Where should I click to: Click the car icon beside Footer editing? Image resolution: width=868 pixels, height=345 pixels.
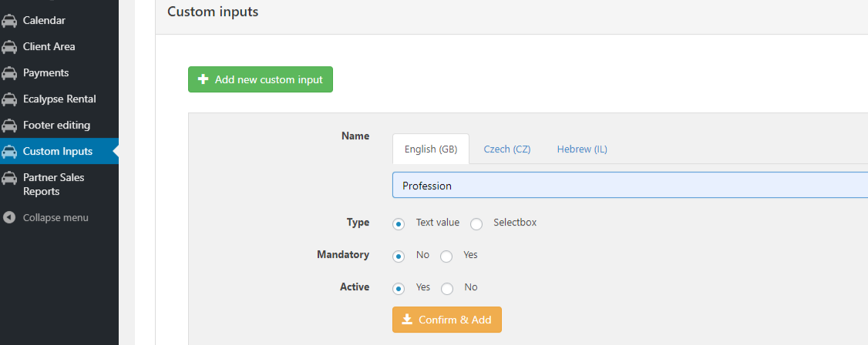coord(8,126)
